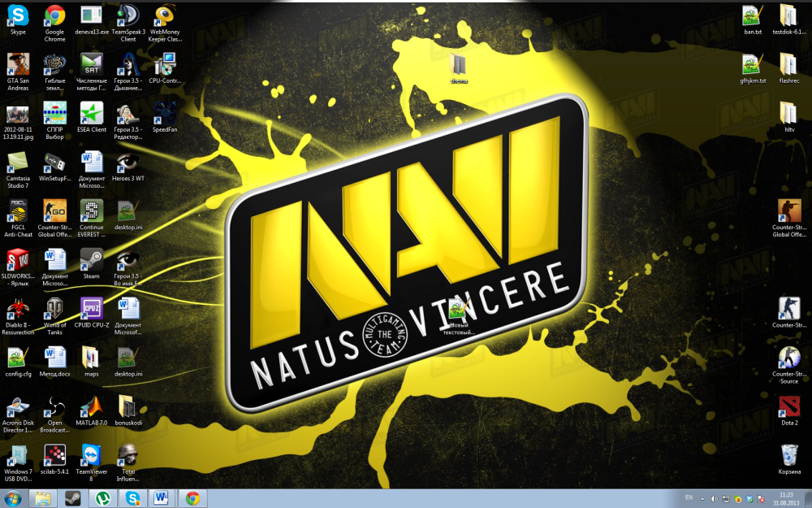
Task: Open uTorrent from the taskbar
Action: pyautogui.click(x=102, y=499)
